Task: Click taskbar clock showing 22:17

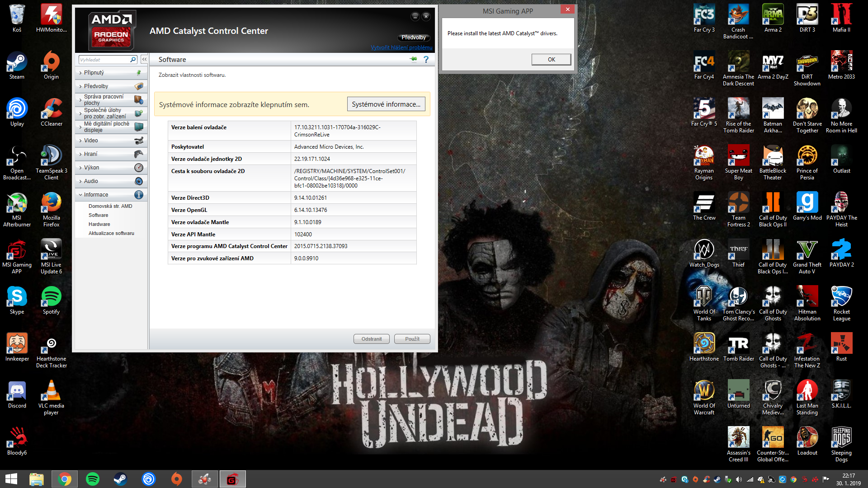Action: coord(848,479)
